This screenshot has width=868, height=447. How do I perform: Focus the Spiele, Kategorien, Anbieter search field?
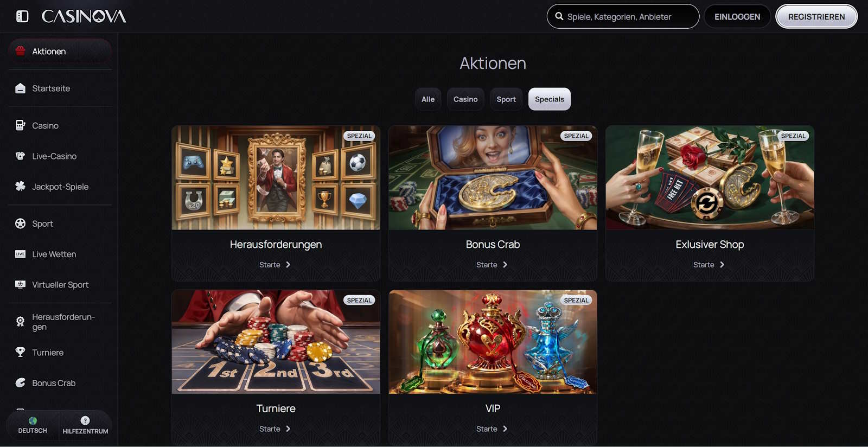coord(623,17)
